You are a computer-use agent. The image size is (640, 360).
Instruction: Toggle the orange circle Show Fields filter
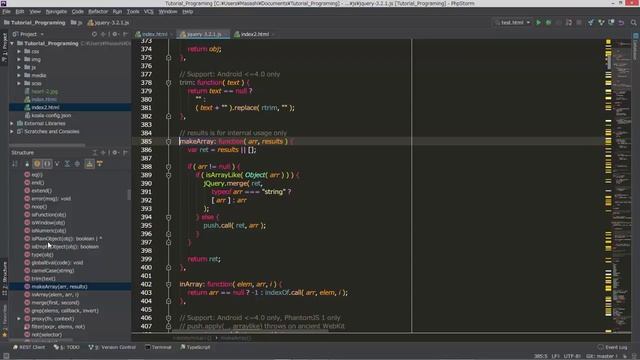pyautogui.click(x=37, y=164)
